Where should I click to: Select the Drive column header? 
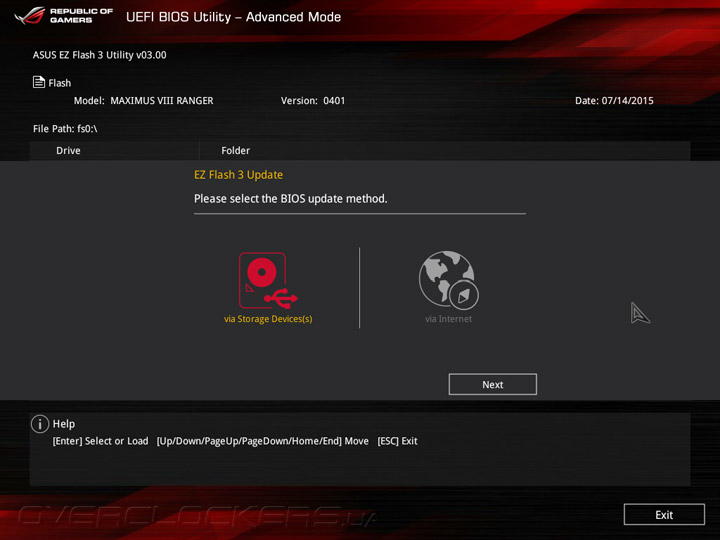(x=68, y=151)
